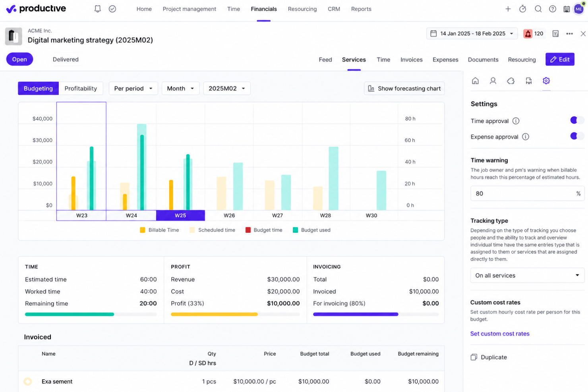
Task: Switch to Budgeting view
Action: tap(38, 88)
